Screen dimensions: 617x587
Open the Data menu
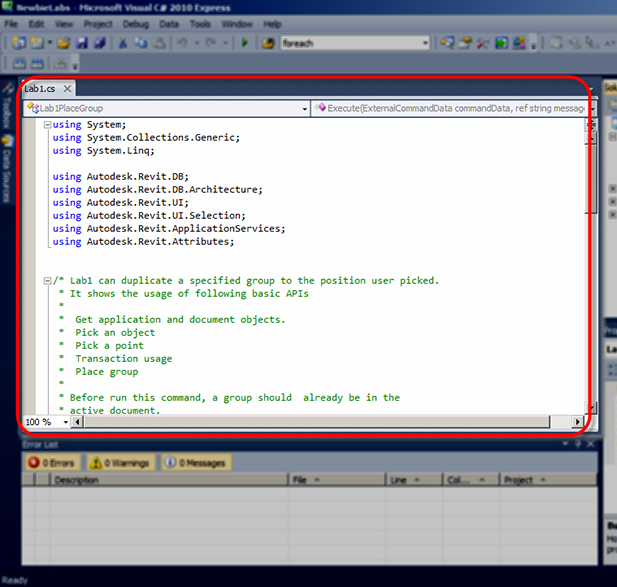coord(169,24)
